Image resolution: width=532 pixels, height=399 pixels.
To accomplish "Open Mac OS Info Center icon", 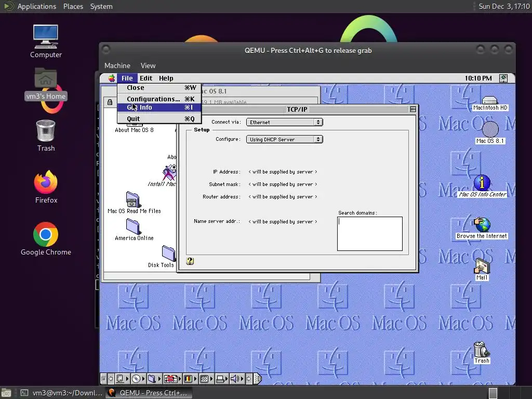I will tap(482, 186).
